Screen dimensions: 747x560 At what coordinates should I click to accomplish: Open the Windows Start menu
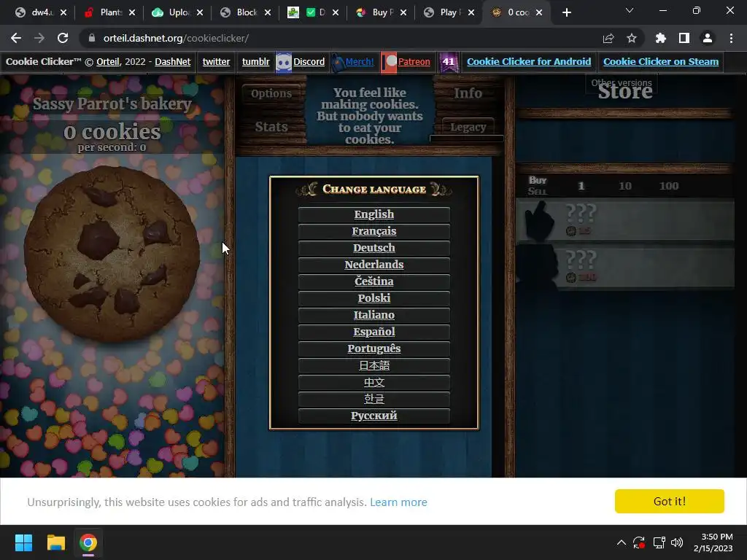pyautogui.click(x=23, y=542)
